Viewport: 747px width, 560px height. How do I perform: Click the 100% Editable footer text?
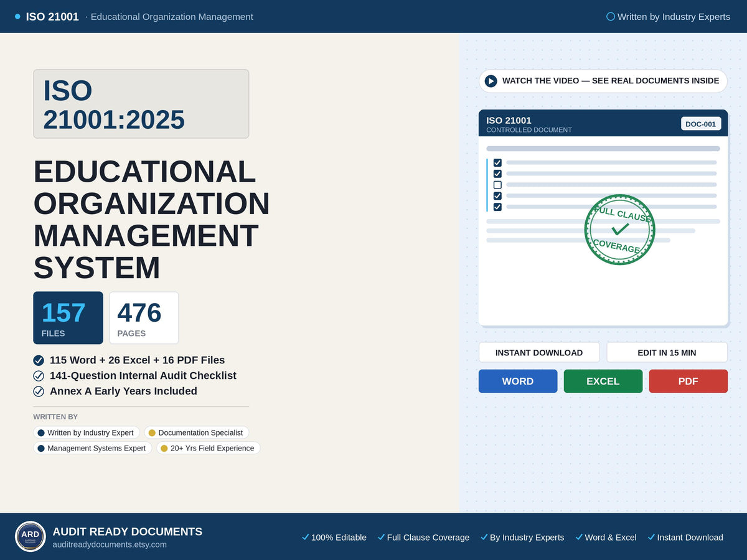tap(339, 538)
